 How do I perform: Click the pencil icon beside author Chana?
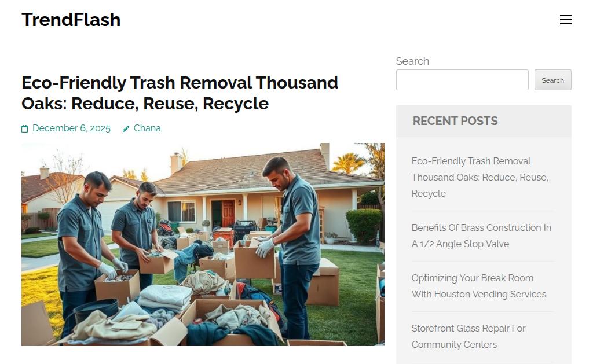click(x=126, y=129)
